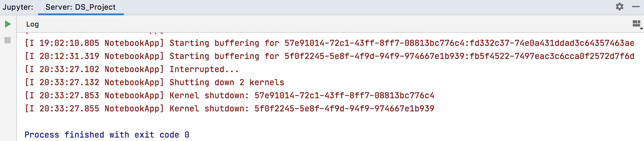Click 'Process finished with exit code 0'

pos(107,135)
